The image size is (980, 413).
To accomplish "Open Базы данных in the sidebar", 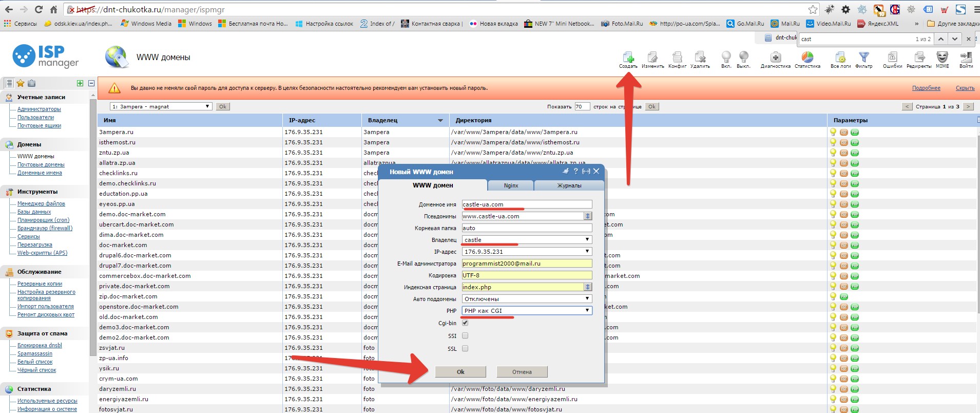I will pos(34,212).
